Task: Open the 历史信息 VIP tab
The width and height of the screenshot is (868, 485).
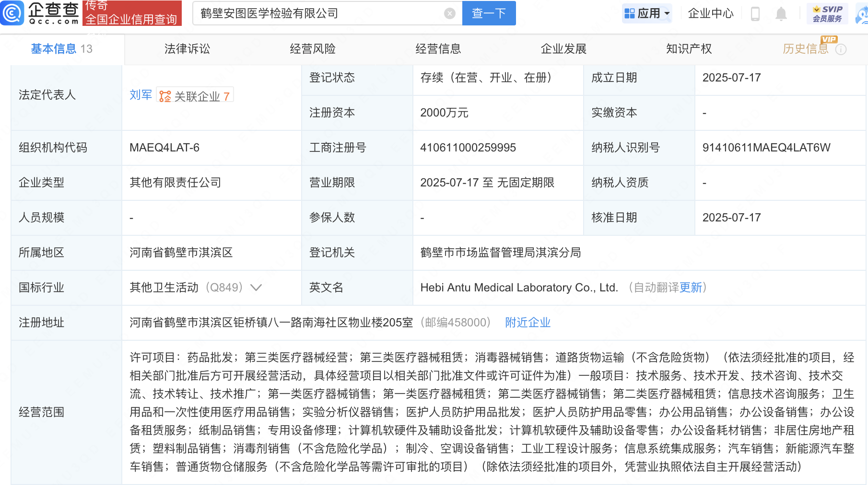Action: pos(806,49)
